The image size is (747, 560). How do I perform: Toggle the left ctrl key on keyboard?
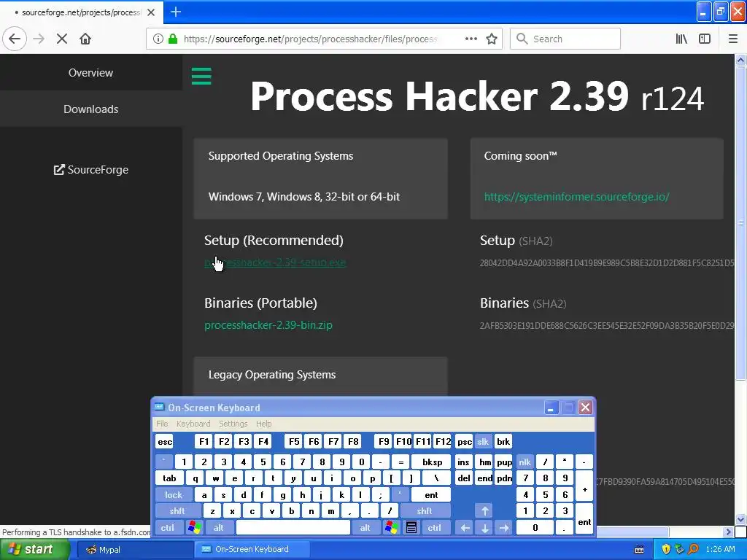tap(168, 528)
